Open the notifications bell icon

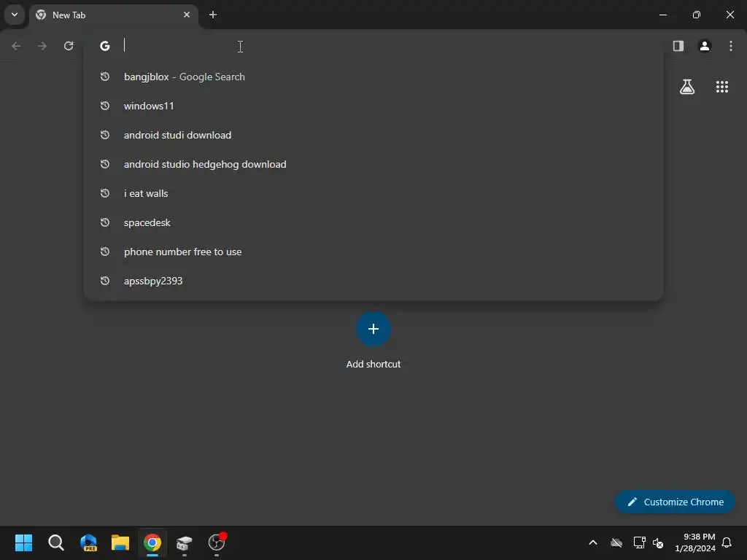727,542
